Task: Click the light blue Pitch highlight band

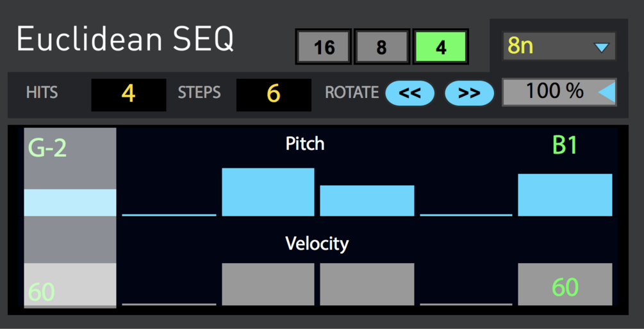Action: point(70,202)
